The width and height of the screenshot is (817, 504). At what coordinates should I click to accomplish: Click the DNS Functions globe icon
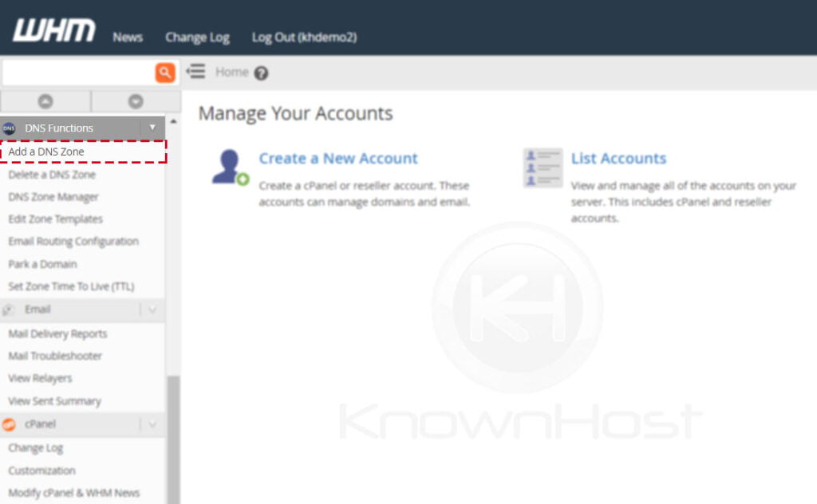tap(9, 128)
